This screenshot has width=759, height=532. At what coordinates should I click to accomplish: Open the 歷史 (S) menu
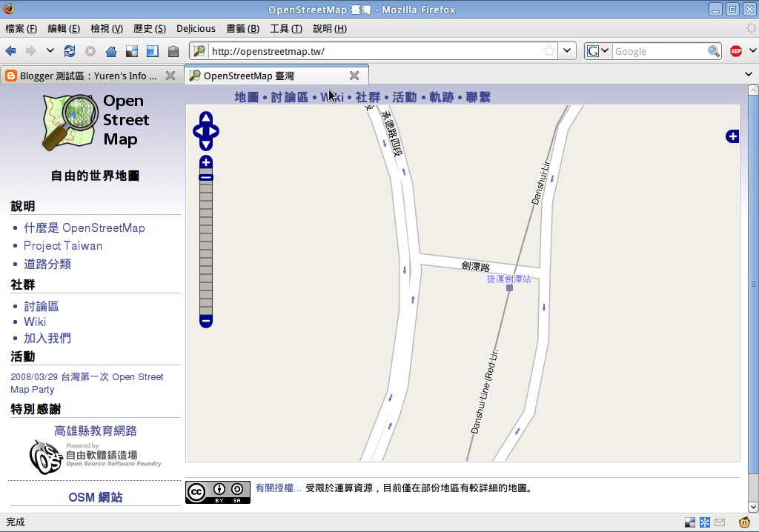click(x=150, y=29)
